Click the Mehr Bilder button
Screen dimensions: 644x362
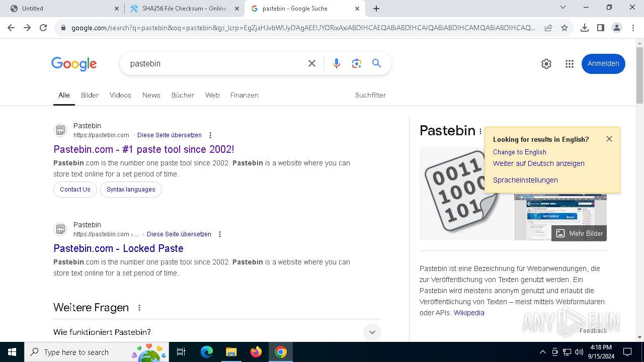coord(579,233)
